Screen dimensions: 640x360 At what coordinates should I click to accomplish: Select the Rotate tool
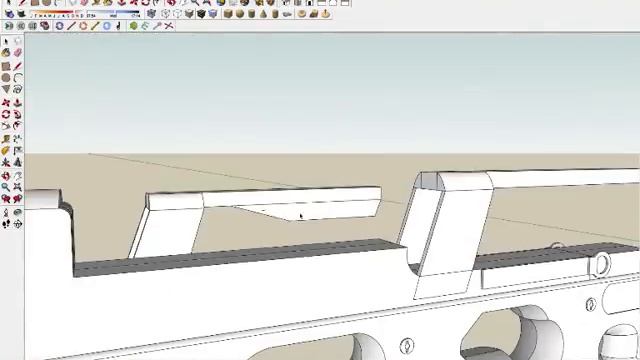(6, 114)
